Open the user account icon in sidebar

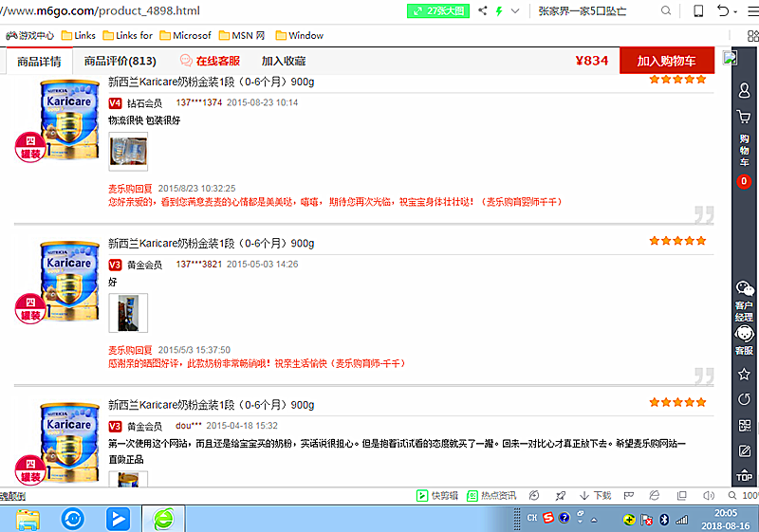coord(745,90)
